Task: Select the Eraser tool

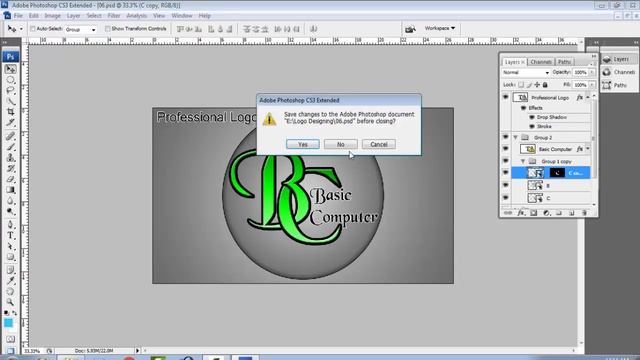Action: [11, 179]
